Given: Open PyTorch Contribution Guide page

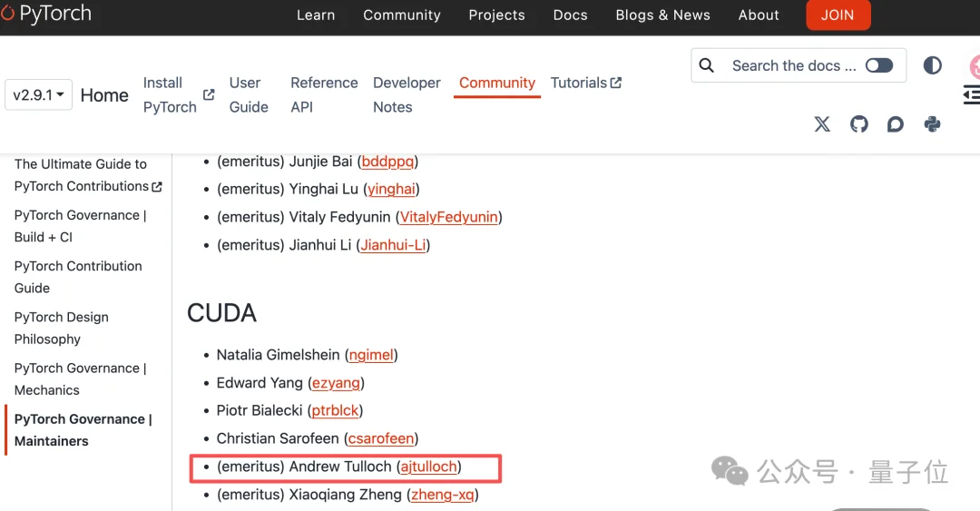Looking at the screenshot, I should click(78, 277).
